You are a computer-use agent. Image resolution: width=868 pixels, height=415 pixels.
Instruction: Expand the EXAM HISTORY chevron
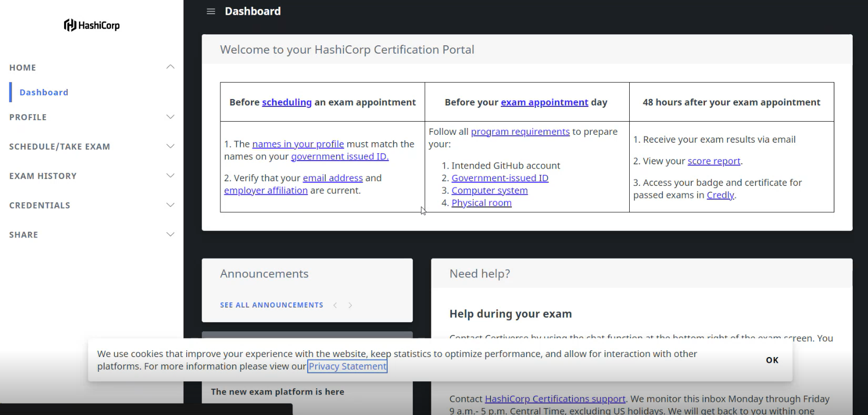[x=170, y=175]
